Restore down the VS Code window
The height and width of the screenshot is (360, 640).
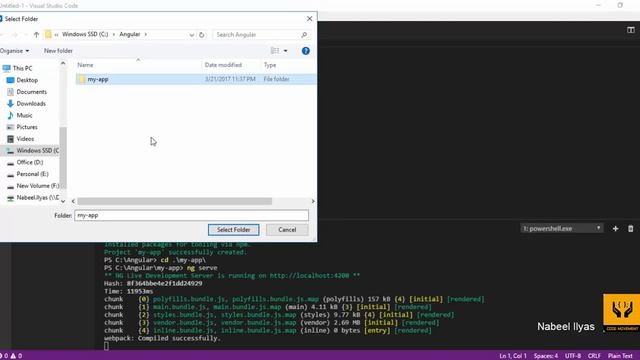620,5
